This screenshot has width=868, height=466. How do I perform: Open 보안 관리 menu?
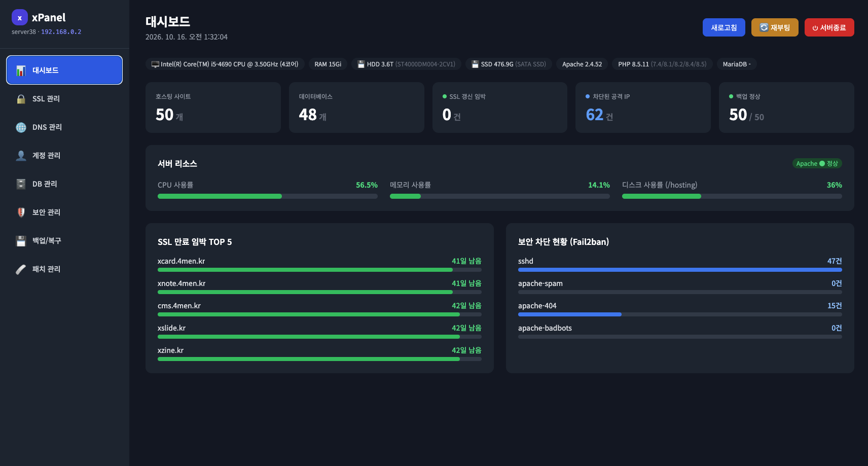(x=64, y=212)
